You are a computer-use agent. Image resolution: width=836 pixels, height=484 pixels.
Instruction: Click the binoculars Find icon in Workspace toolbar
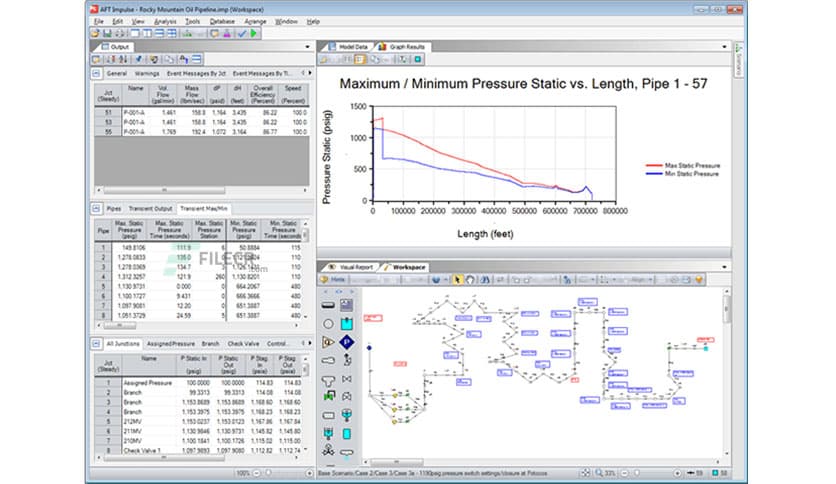point(484,279)
